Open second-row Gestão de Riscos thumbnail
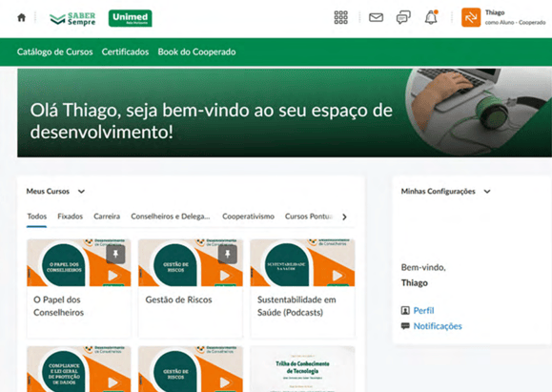 (191, 369)
